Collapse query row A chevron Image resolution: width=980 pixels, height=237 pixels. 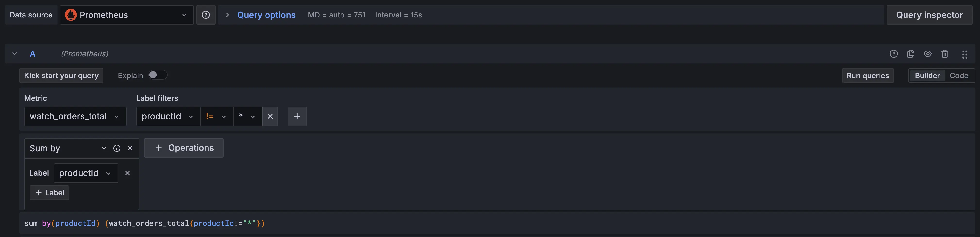tap(15, 54)
